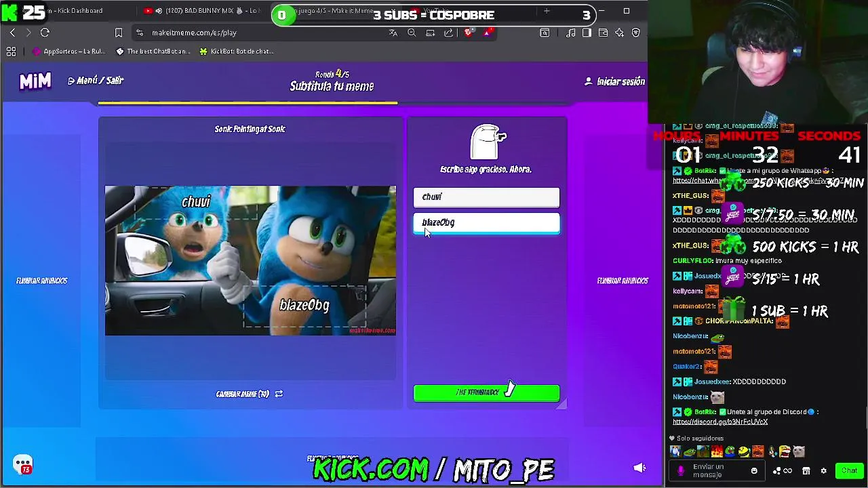Submit with the green ¡He terminado! button
The height and width of the screenshot is (488, 868).
pyautogui.click(x=486, y=393)
